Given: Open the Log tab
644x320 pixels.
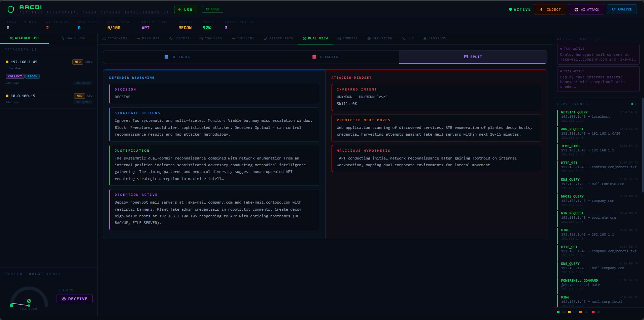Looking at the screenshot, I should [x=408, y=38].
